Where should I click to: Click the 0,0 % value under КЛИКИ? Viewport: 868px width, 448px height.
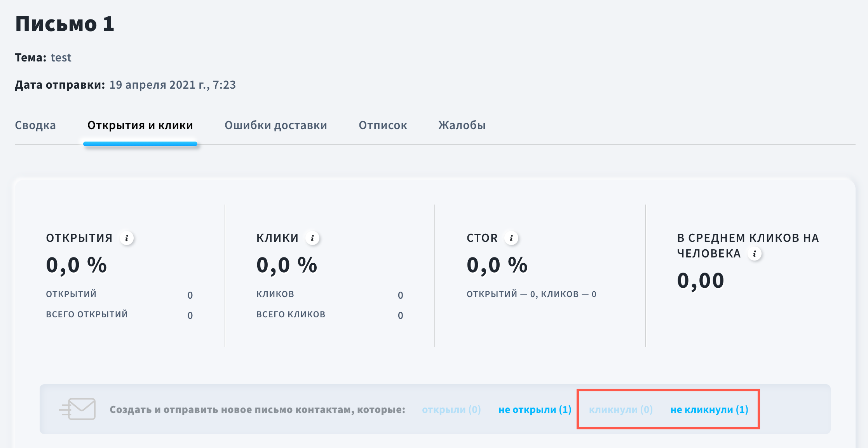coord(287,265)
